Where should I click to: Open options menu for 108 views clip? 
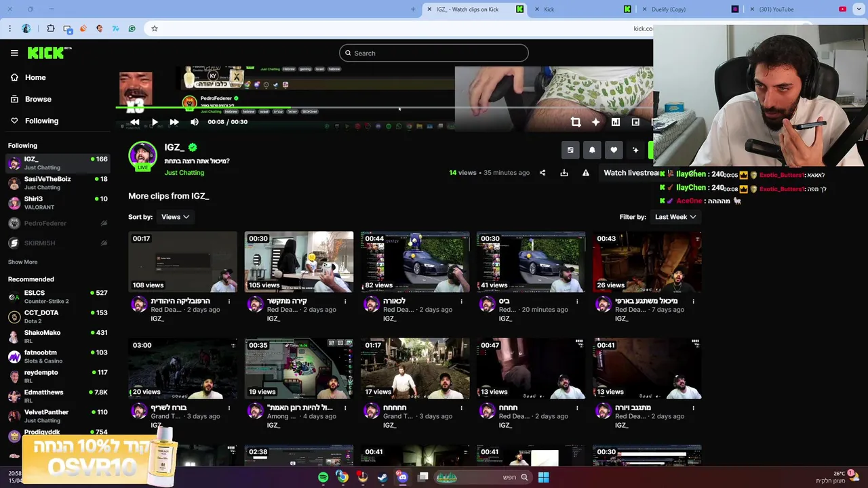point(229,301)
